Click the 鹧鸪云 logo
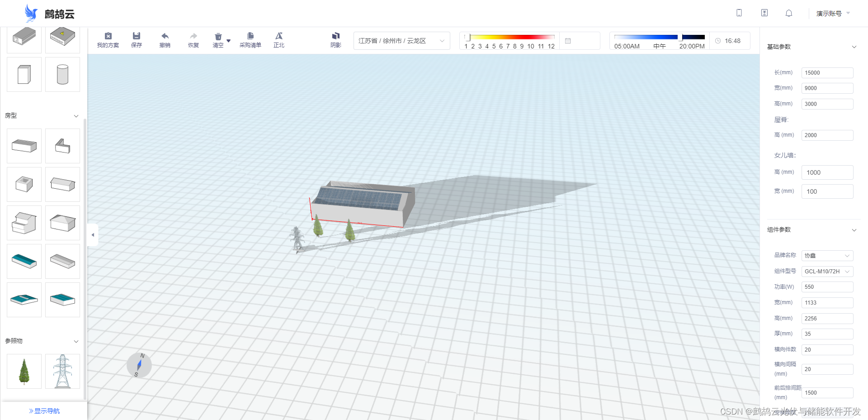 click(x=49, y=14)
